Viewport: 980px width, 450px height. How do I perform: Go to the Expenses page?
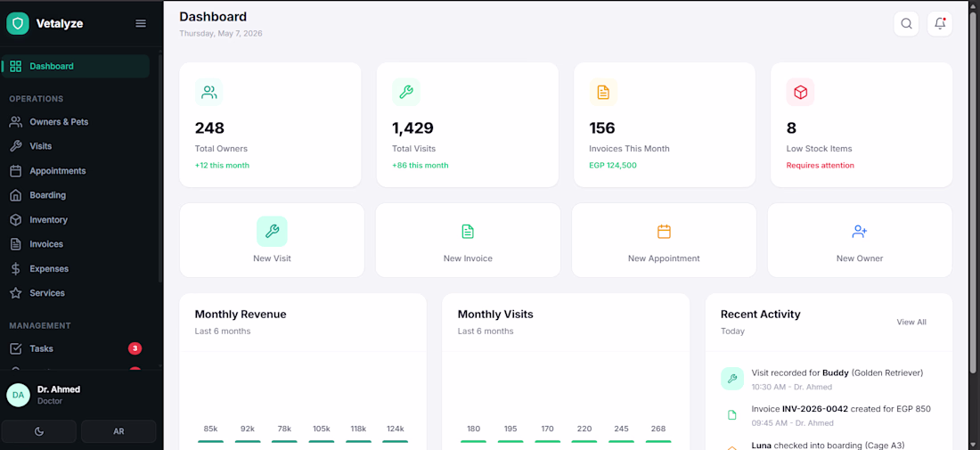[76, 269]
